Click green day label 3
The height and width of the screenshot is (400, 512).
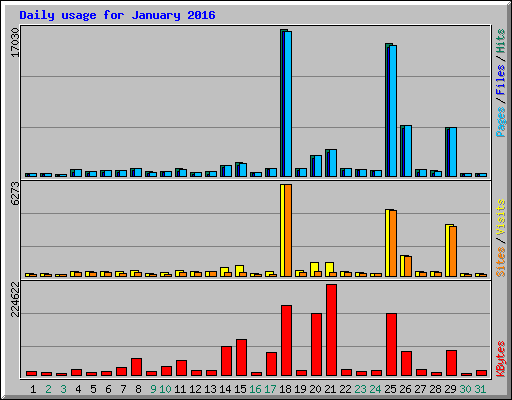point(63,389)
